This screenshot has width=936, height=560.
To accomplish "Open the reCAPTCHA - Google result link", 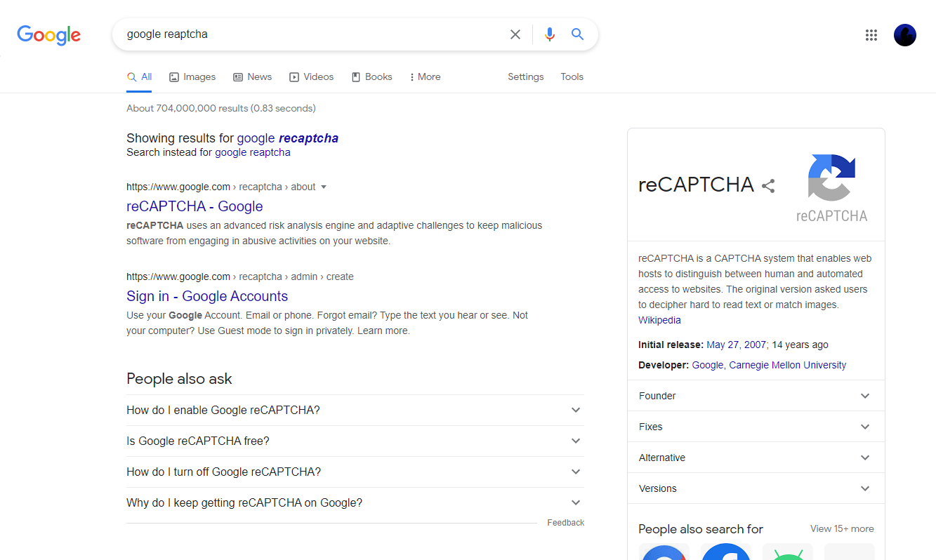I will (195, 206).
